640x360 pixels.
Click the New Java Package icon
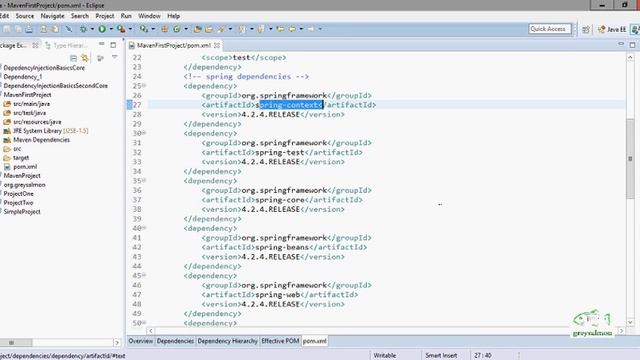click(x=164, y=29)
